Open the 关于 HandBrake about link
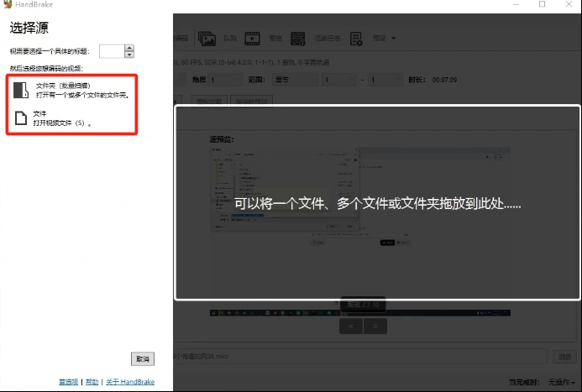 click(130, 382)
